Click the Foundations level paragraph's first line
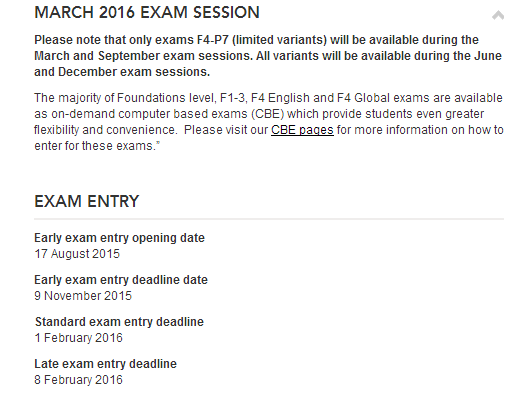530x405 pixels. point(268,98)
